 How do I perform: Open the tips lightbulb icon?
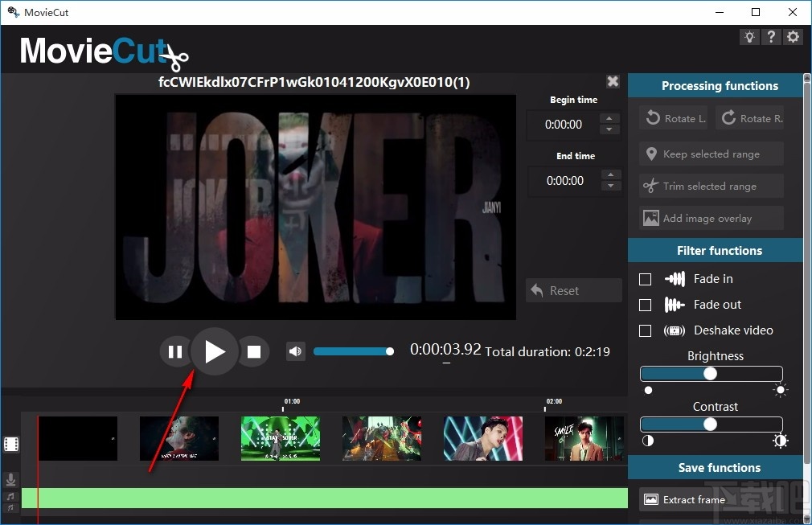click(749, 37)
